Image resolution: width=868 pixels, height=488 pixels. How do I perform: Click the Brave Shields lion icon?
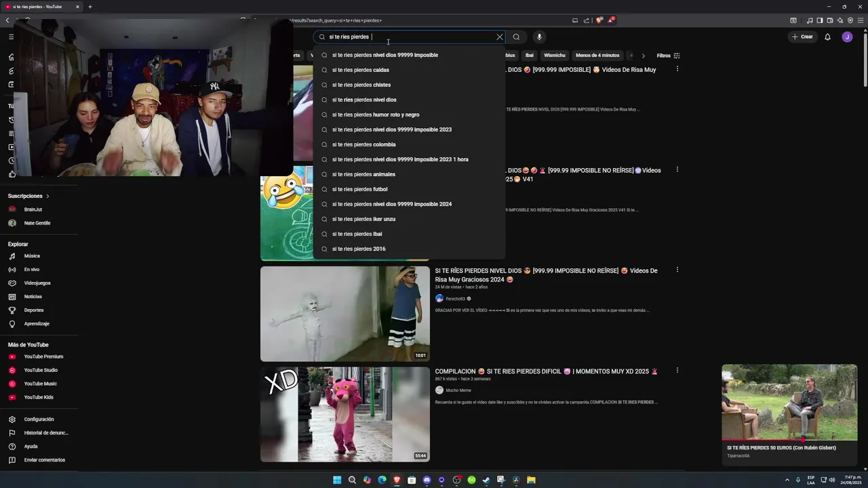click(599, 20)
